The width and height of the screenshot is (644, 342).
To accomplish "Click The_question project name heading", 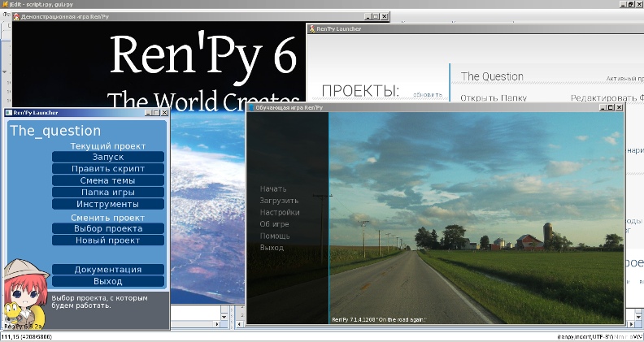I will click(55, 131).
